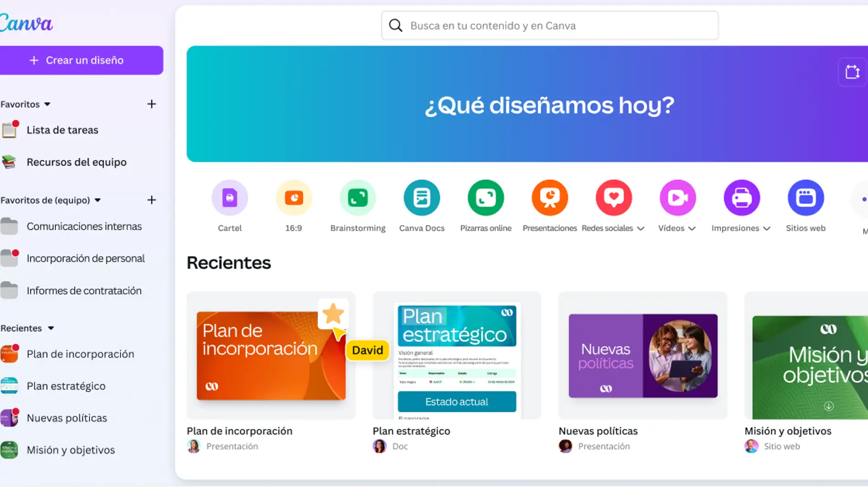Select the Vídeos design type icon
This screenshot has width=868, height=488.
point(677,197)
